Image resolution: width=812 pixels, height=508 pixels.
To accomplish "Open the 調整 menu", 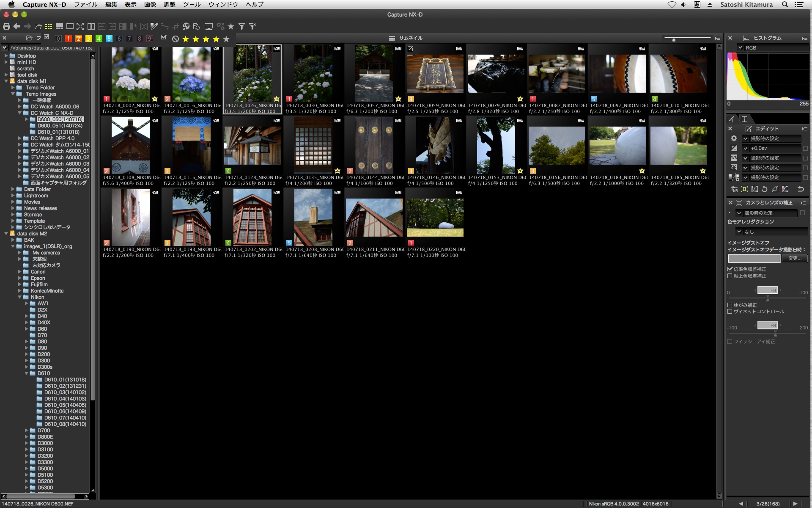I will (169, 4).
